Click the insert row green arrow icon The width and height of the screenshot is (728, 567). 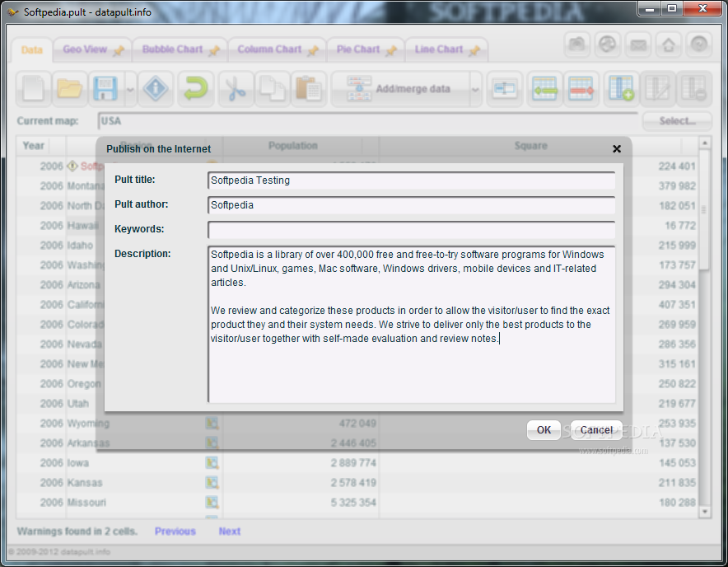[x=545, y=88]
